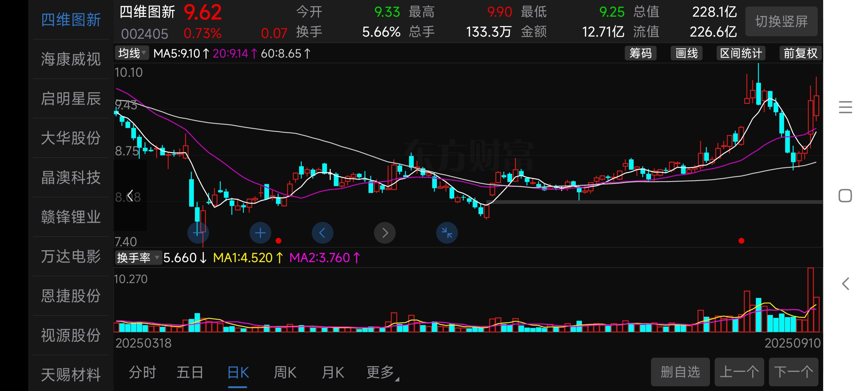868x391 pixels.
Task: Open 区间统计 range statistics
Action: [x=741, y=53]
